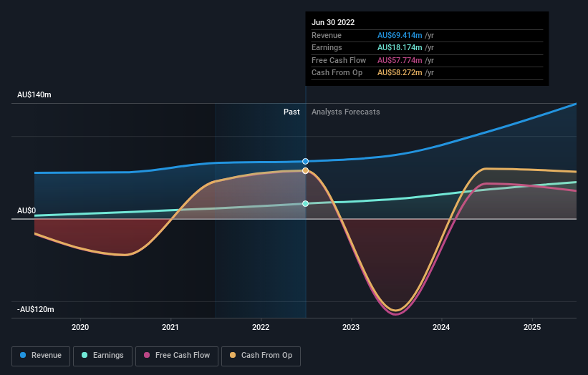Image resolution: width=588 pixels, height=375 pixels.
Task: Click the Earnings row label in tooltip
Action: [x=327, y=47]
